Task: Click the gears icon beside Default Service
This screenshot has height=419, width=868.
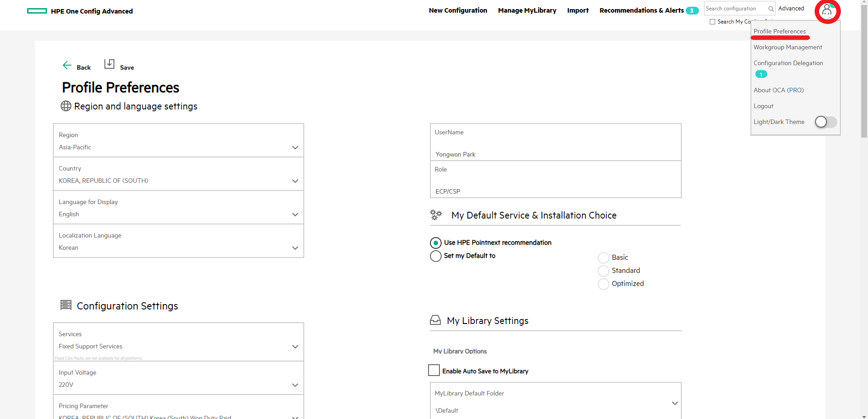Action: point(436,215)
